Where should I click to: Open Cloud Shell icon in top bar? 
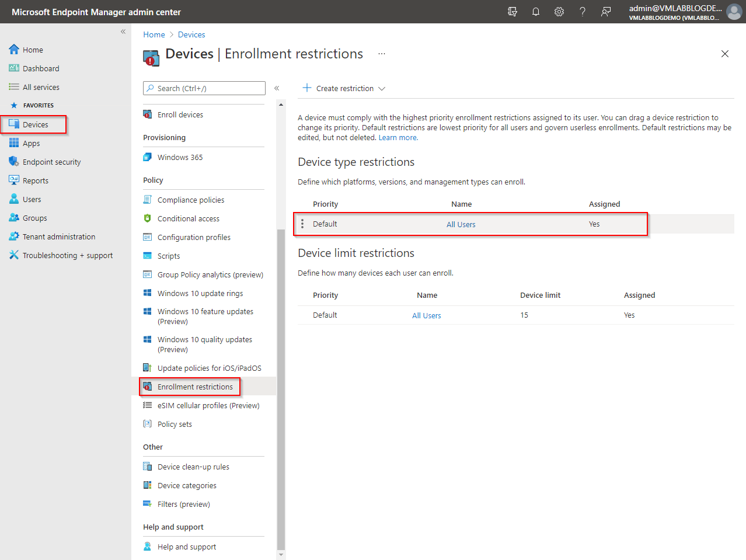[x=513, y=12]
